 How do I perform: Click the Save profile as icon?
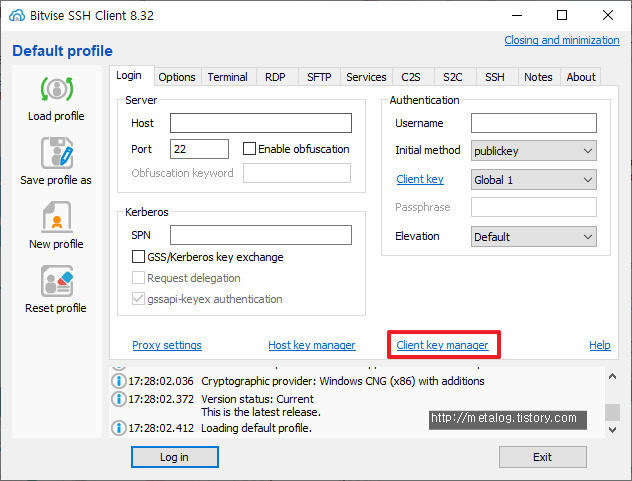pyautogui.click(x=57, y=153)
